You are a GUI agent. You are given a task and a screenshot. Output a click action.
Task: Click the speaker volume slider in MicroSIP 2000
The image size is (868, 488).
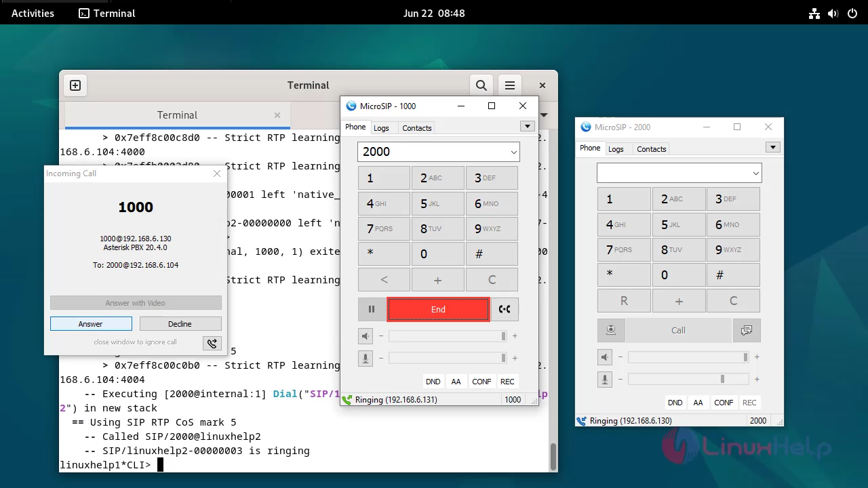[688, 357]
